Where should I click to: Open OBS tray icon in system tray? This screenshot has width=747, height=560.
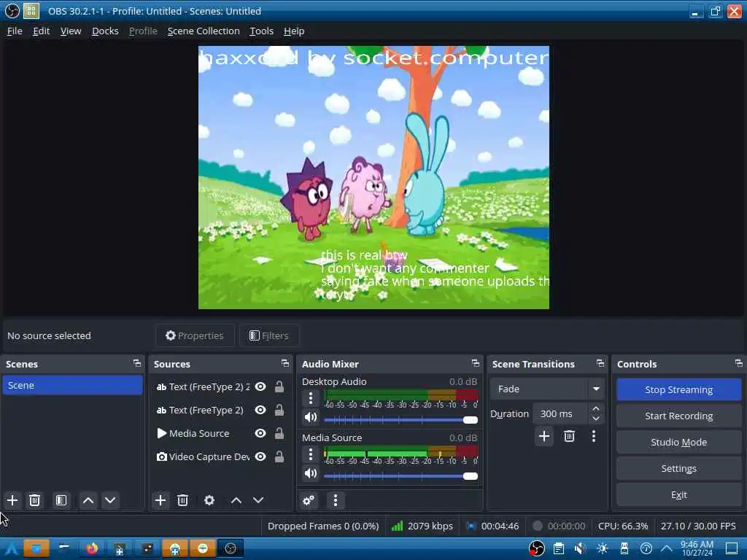[536, 548]
